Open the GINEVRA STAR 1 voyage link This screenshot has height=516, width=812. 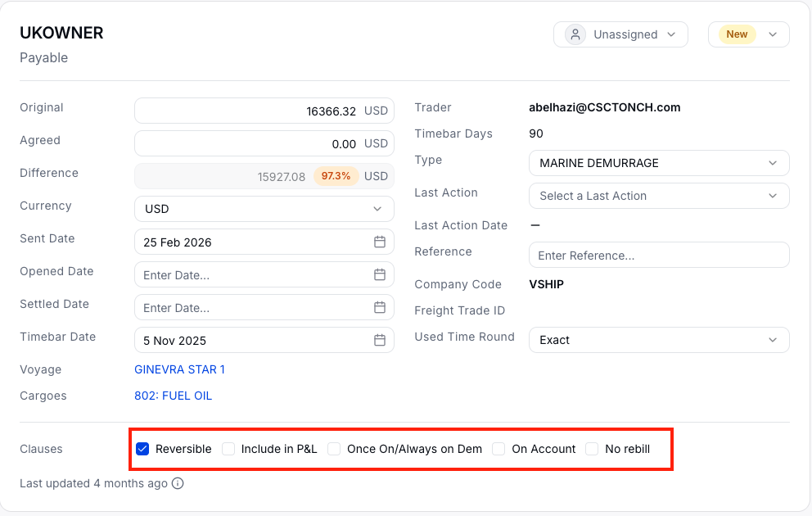180,369
